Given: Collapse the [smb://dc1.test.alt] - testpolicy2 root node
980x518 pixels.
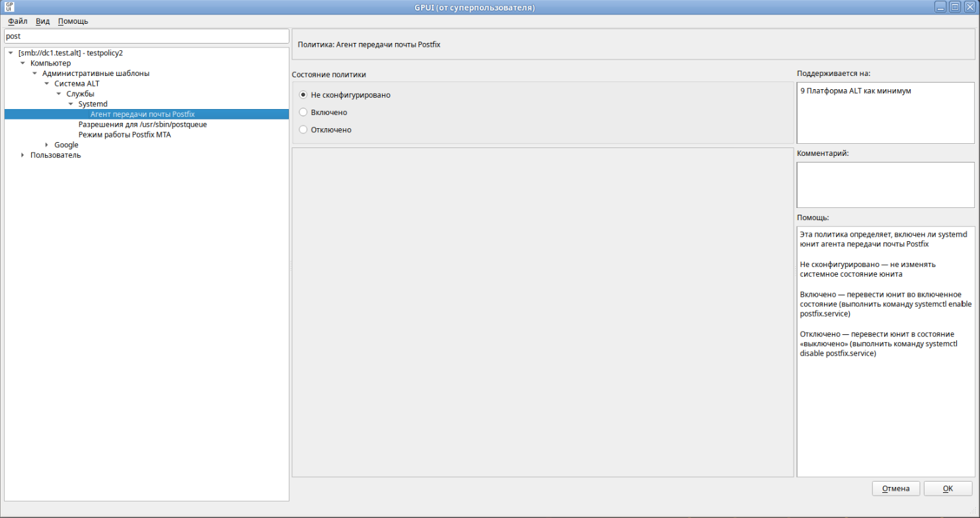Looking at the screenshot, I should click(11, 53).
